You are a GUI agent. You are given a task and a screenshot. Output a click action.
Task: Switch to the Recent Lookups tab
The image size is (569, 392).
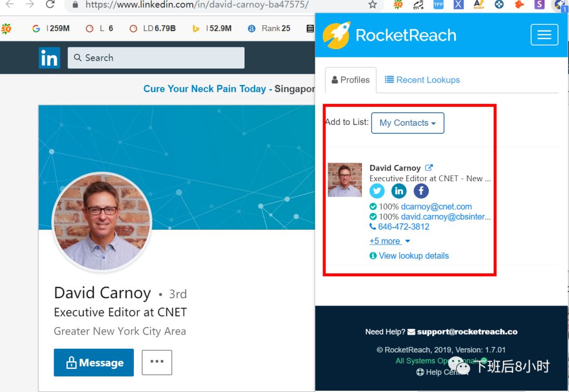pos(423,80)
